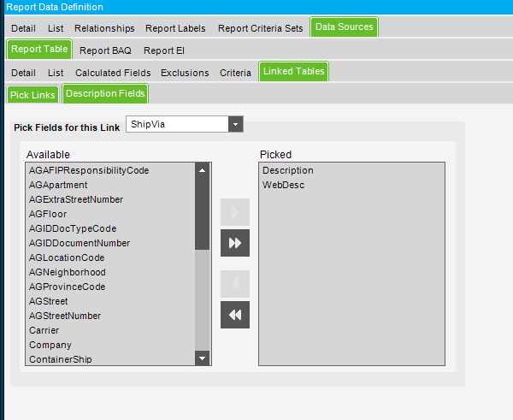Viewport: 513px width, 420px height.
Task: Select WebDesc in Picked list
Action: click(351, 185)
